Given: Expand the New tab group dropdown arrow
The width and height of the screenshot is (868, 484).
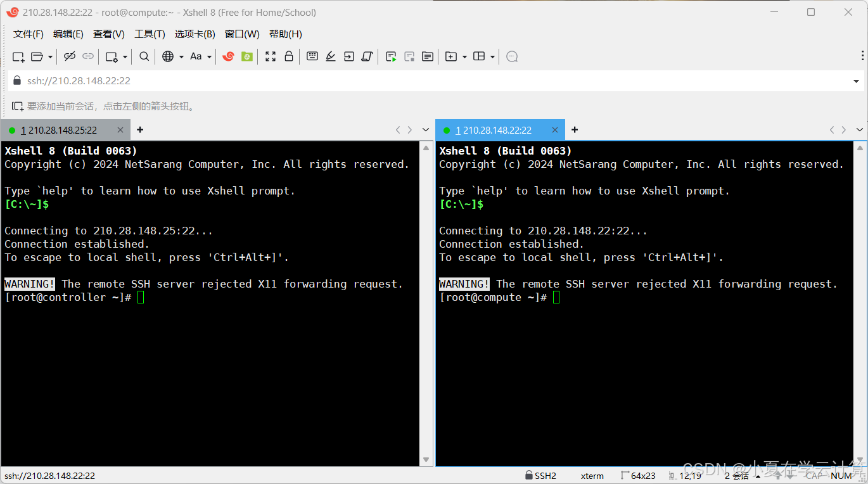Looking at the screenshot, I should 464,57.
